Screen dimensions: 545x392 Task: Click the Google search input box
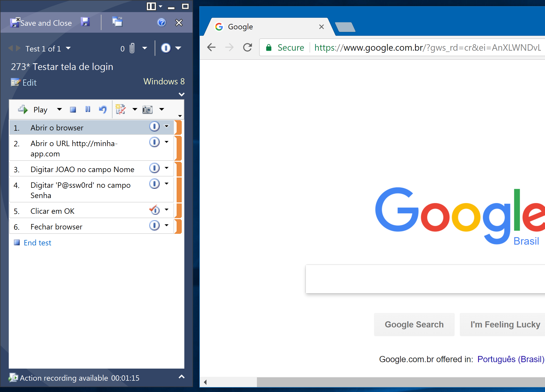(425, 279)
